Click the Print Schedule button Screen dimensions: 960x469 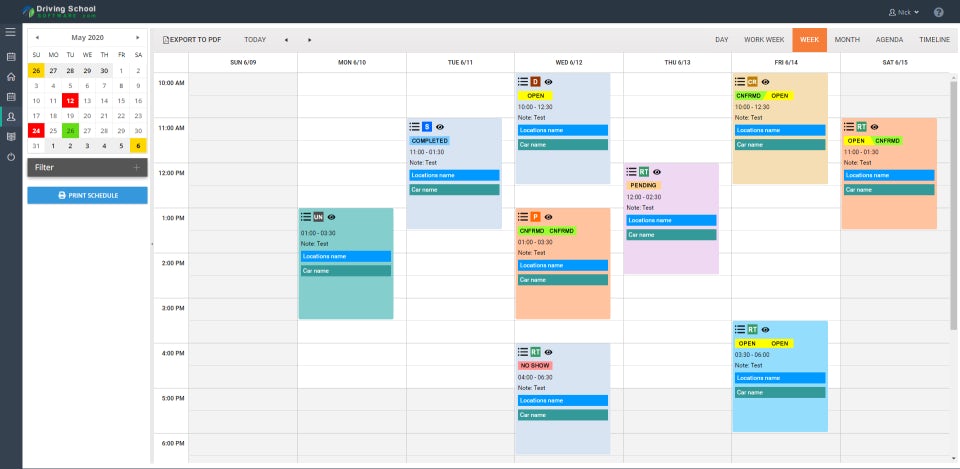click(87, 195)
